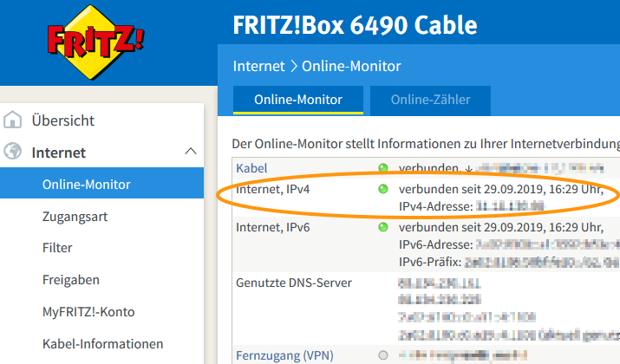Open the MyFRITZ!-Konto page
This screenshot has width=620, height=364.
pyautogui.click(x=88, y=311)
